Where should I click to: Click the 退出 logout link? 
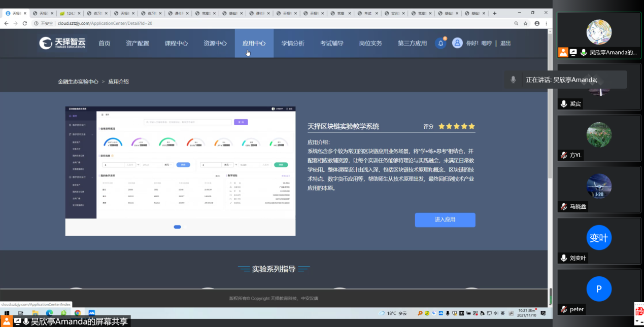click(505, 44)
